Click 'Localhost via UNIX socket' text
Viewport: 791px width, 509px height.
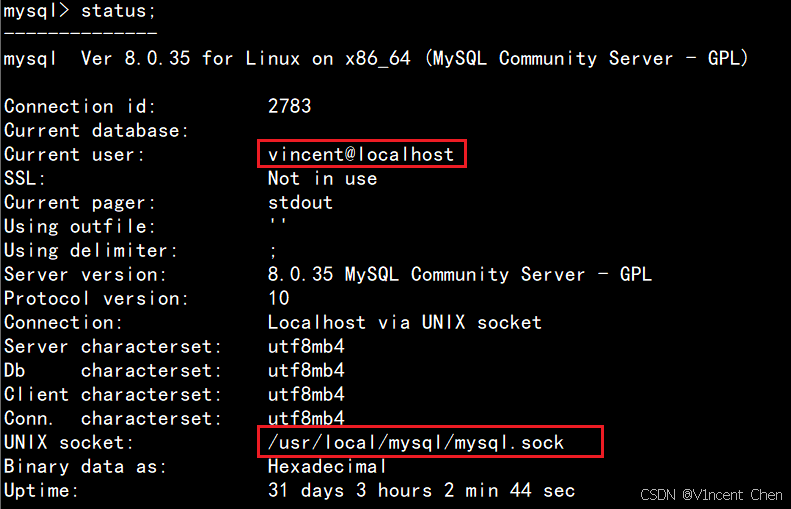click(x=405, y=322)
